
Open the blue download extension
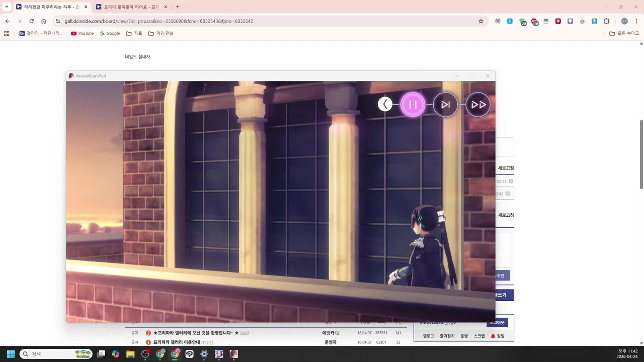coord(594,21)
